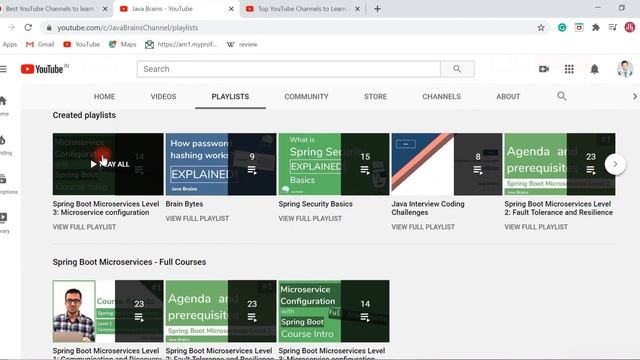Open a new browser tab
Viewport: 640px width, 360px height.
(x=377, y=9)
